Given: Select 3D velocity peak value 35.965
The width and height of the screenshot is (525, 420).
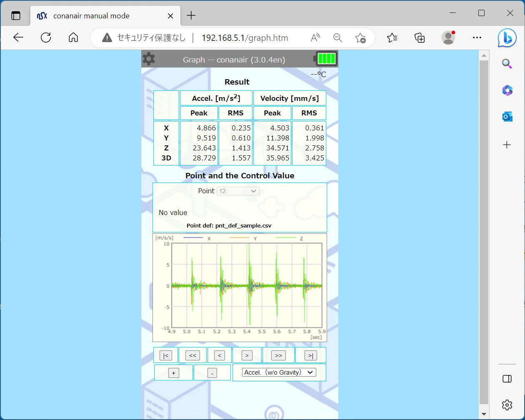Looking at the screenshot, I should point(277,158).
